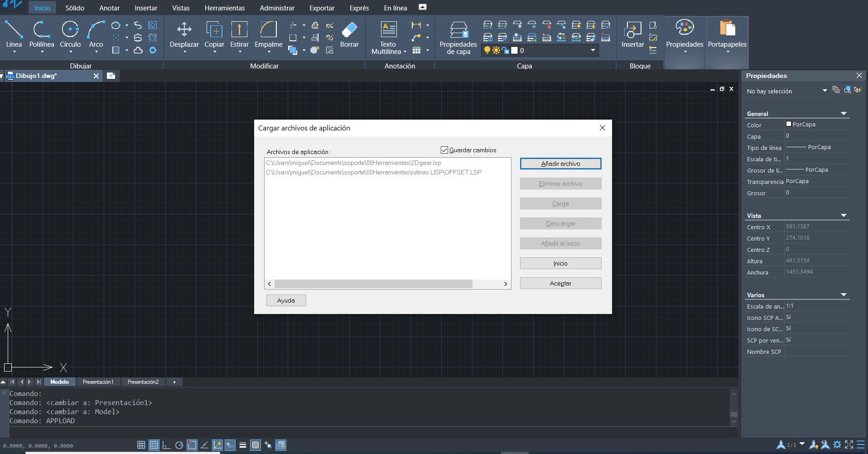Toggle layer on/off lightbulb icon
The height and width of the screenshot is (454, 868).
(x=487, y=50)
